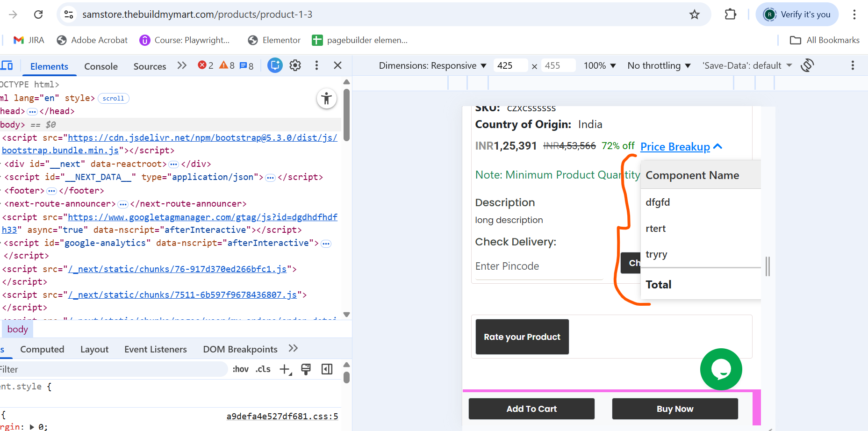
Task: Click the styles Filter field
Action: pos(113,369)
